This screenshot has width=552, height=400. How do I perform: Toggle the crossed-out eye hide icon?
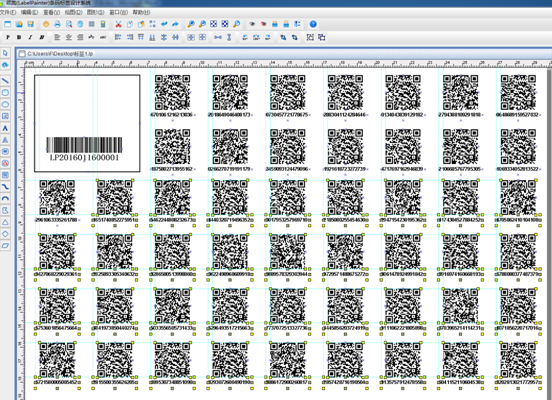pos(264,24)
